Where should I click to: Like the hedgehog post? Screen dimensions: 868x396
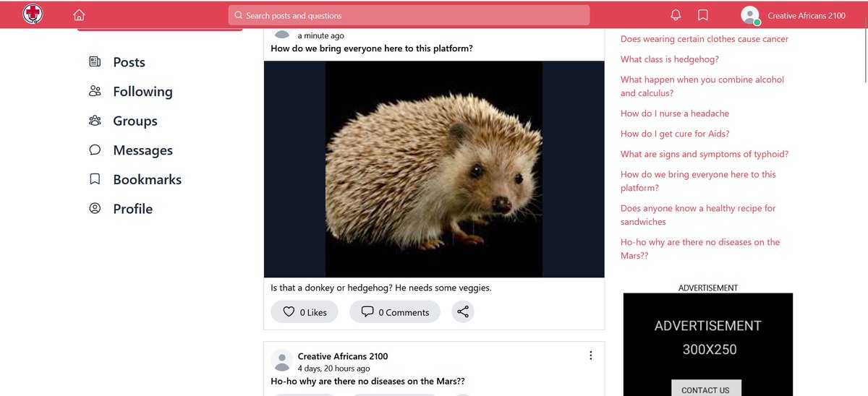(304, 311)
